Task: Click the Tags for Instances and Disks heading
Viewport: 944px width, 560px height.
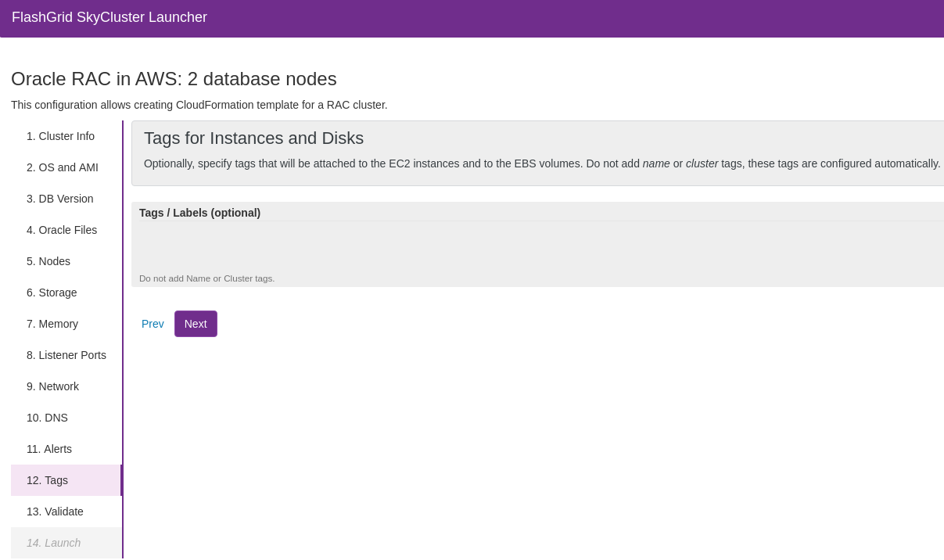Action: [253, 138]
